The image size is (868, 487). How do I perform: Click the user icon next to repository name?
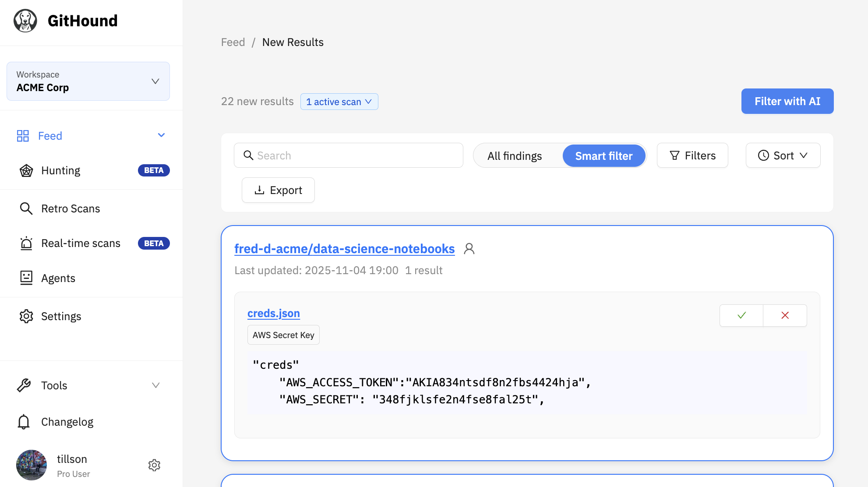click(469, 249)
